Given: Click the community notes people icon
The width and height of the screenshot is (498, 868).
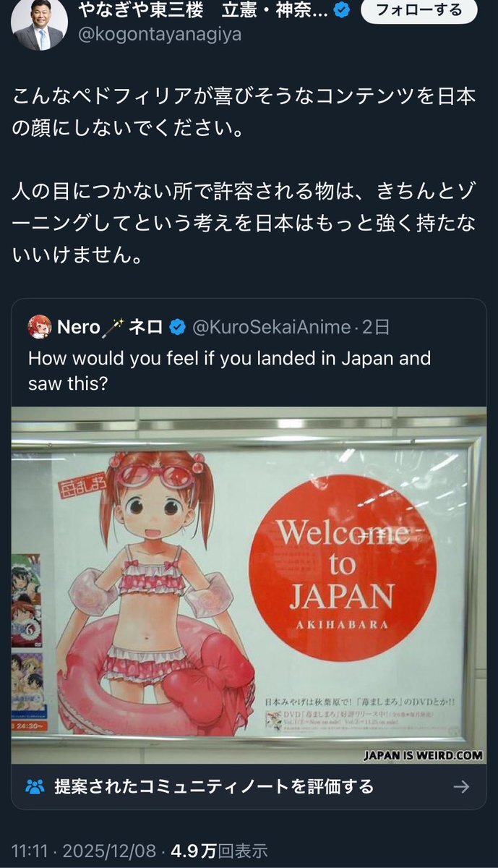Looking at the screenshot, I should [34, 786].
